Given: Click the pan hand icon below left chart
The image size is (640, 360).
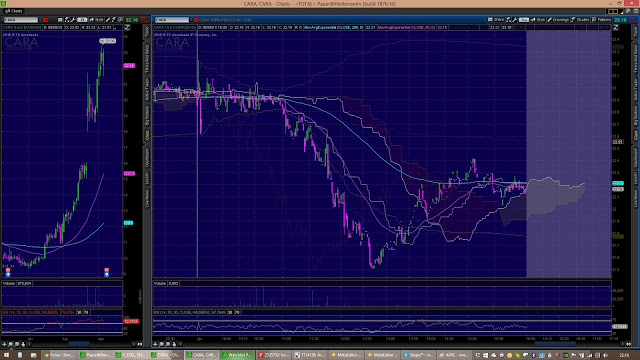Looking at the screenshot, I should click(23, 344).
